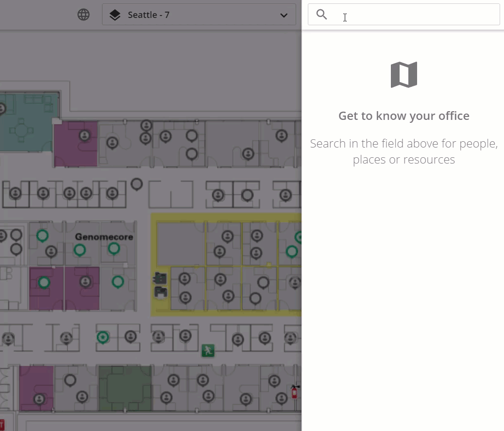Image resolution: width=504 pixels, height=431 pixels.
Task: Select the green emergency exit sign
Action: [x=208, y=350]
